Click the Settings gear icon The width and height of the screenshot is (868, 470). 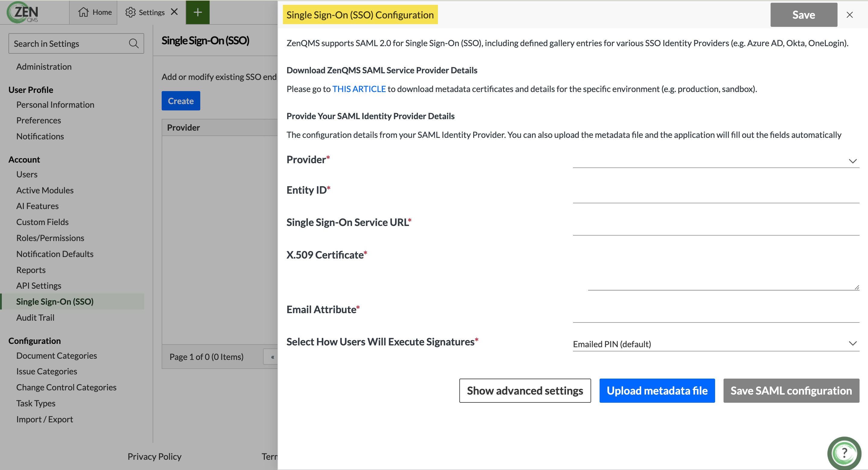pyautogui.click(x=130, y=12)
